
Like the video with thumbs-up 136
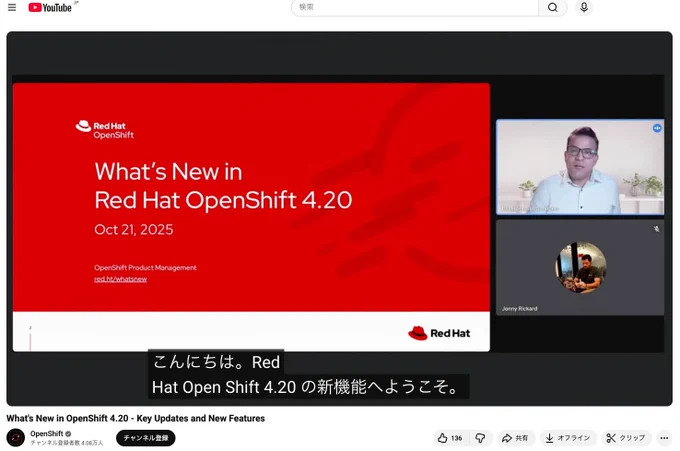tap(450, 438)
